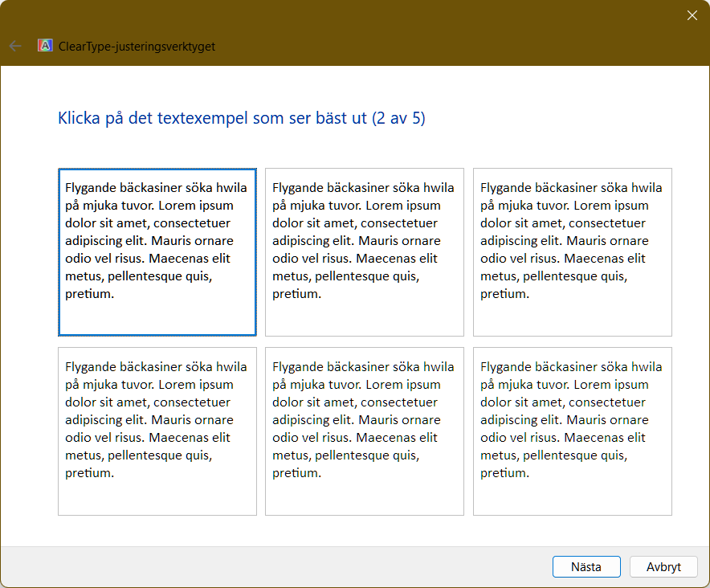Select the top-middle text sample
The height and width of the screenshot is (588, 710).
click(364, 251)
